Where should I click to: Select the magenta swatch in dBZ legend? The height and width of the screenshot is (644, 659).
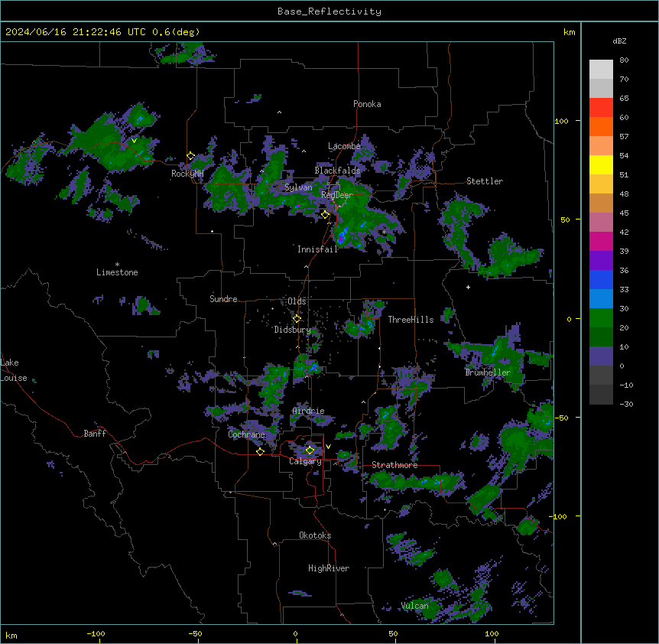click(x=601, y=241)
